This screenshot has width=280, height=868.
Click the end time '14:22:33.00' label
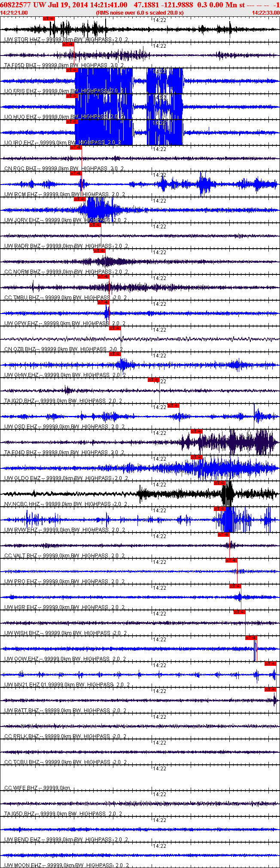pyautogui.click(x=266, y=13)
